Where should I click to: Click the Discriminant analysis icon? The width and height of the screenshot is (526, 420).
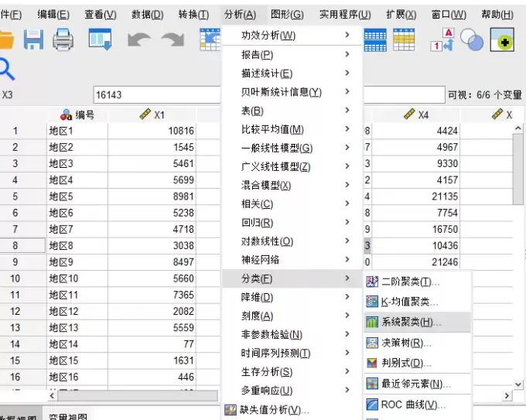(372, 363)
